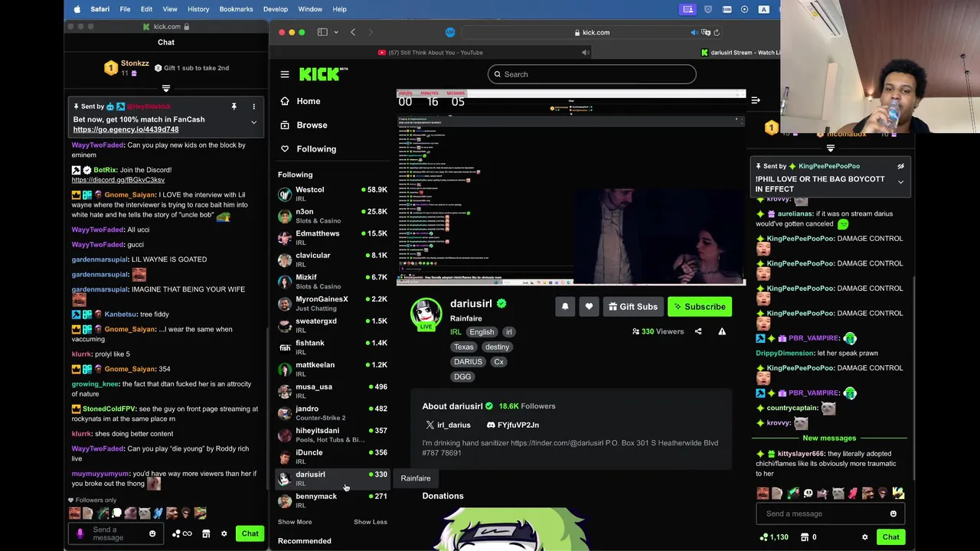This screenshot has width=980, height=551.
Task: Click dariusirl profile avatar
Action: pos(426,314)
